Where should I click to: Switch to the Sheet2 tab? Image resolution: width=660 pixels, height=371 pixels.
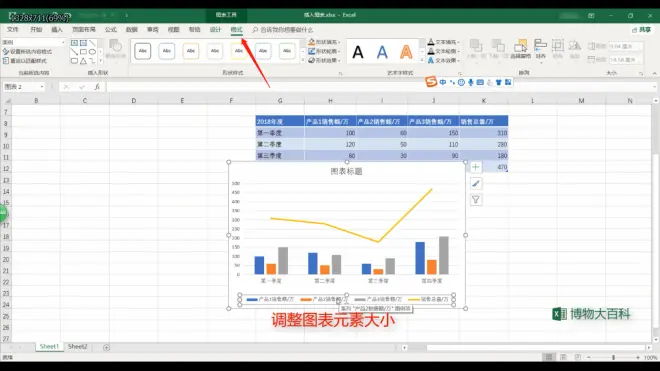77,347
